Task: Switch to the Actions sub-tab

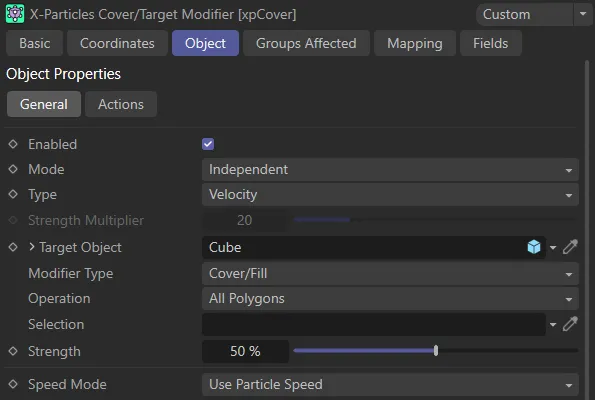Action: (x=121, y=104)
